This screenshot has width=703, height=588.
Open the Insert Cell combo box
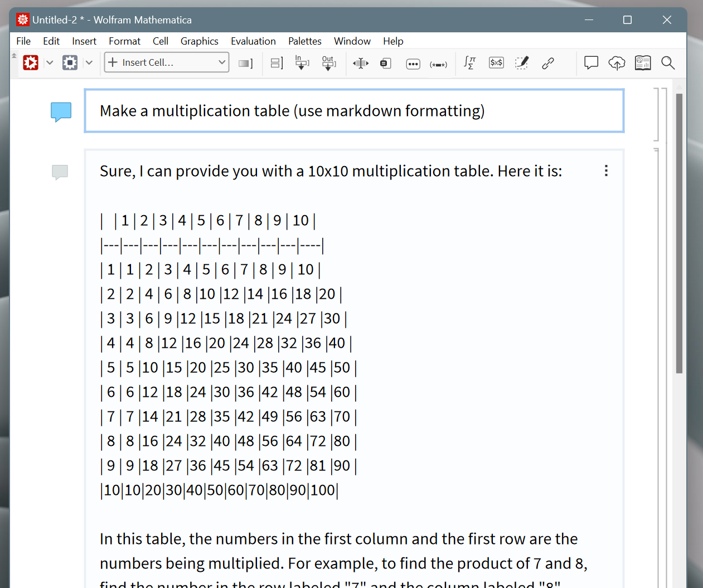167,62
